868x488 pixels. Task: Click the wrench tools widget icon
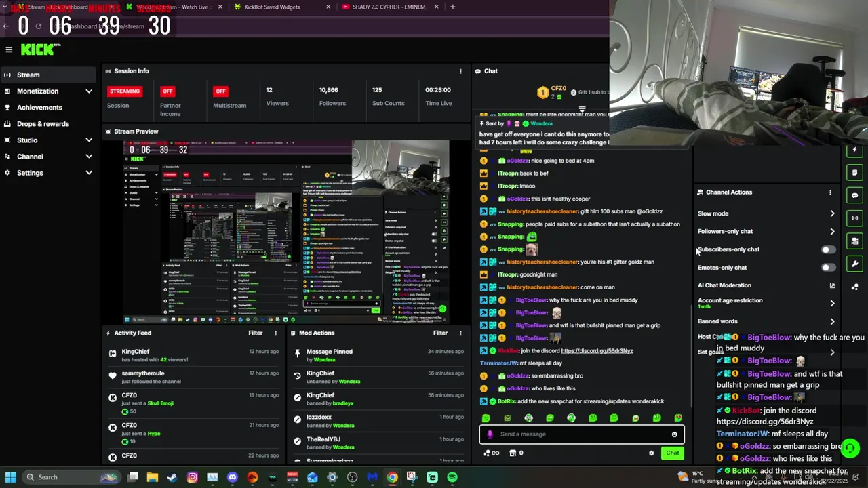tap(854, 264)
